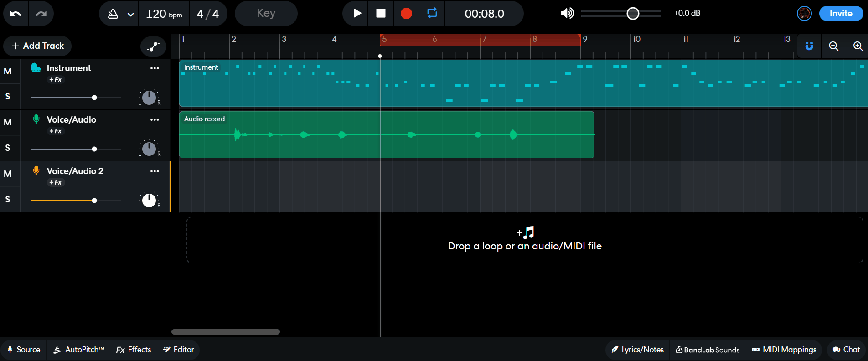Toggle the metronome icon
The width and height of the screenshot is (868, 361).
click(113, 14)
